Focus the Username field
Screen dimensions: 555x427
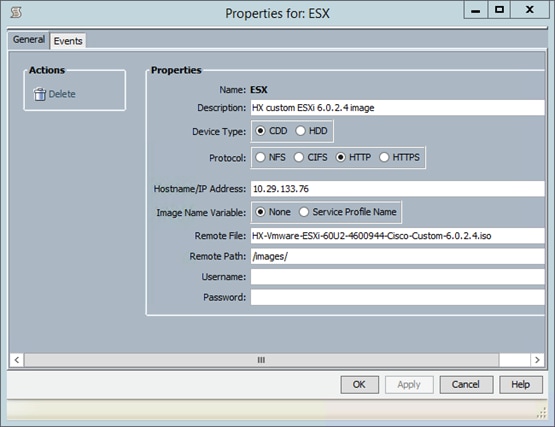(x=397, y=277)
